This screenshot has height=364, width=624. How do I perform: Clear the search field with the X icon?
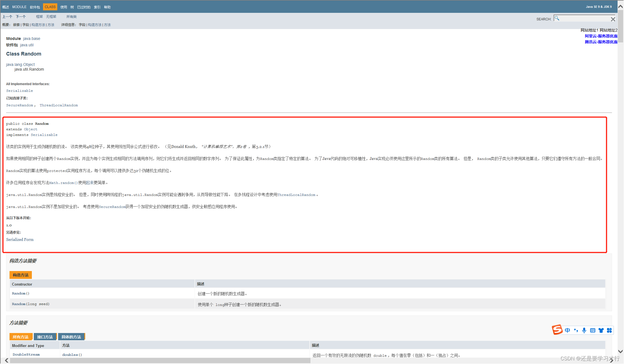613,19
